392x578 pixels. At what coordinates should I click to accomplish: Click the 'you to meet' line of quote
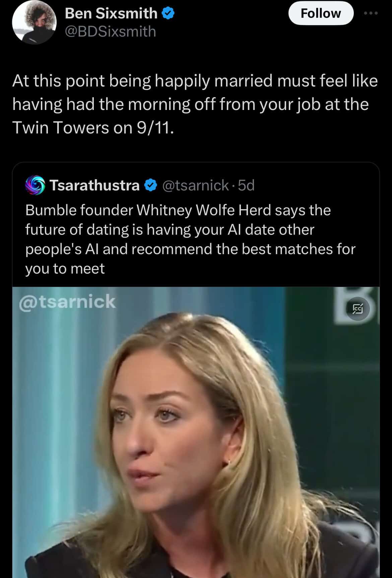point(65,269)
